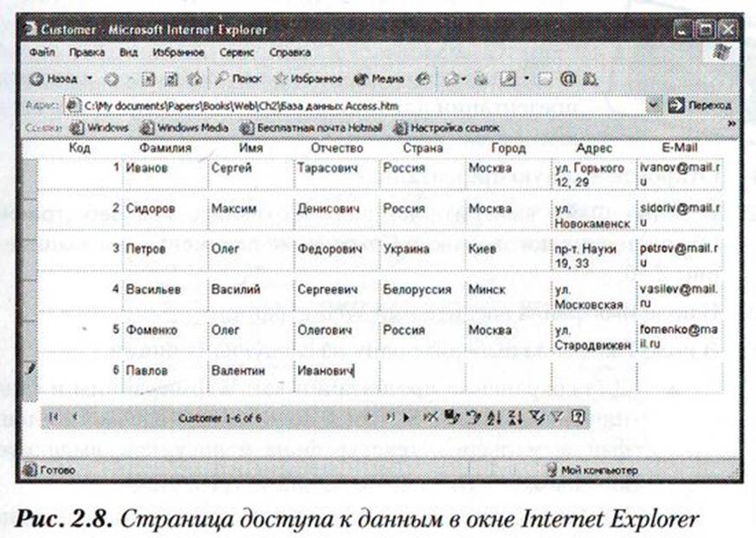
Task: Open the Избранное menu in menu bar
Action: (x=178, y=53)
